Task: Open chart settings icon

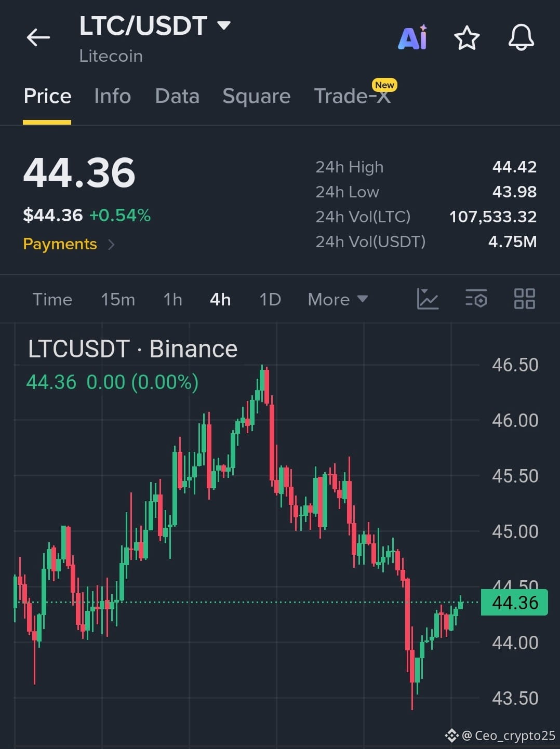Action: click(476, 299)
